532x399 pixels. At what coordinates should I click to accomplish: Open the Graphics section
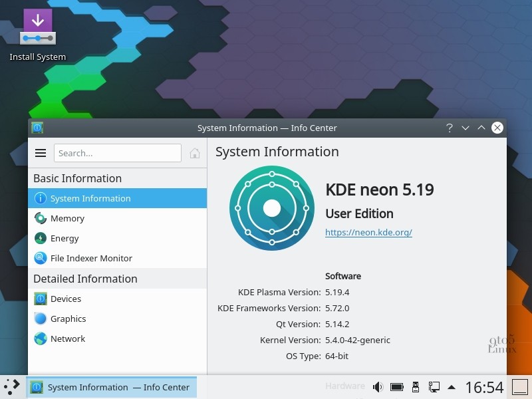(x=118, y=319)
